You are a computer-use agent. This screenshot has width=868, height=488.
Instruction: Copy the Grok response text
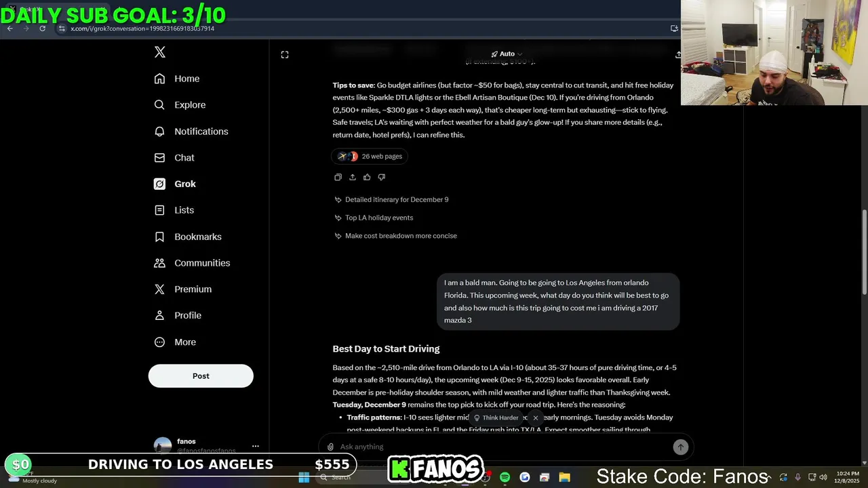(x=338, y=178)
